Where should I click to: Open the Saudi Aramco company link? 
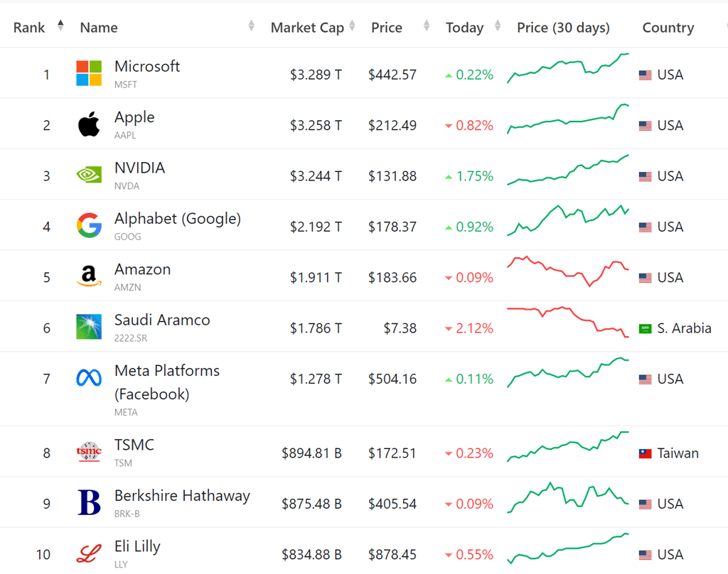[x=162, y=320]
